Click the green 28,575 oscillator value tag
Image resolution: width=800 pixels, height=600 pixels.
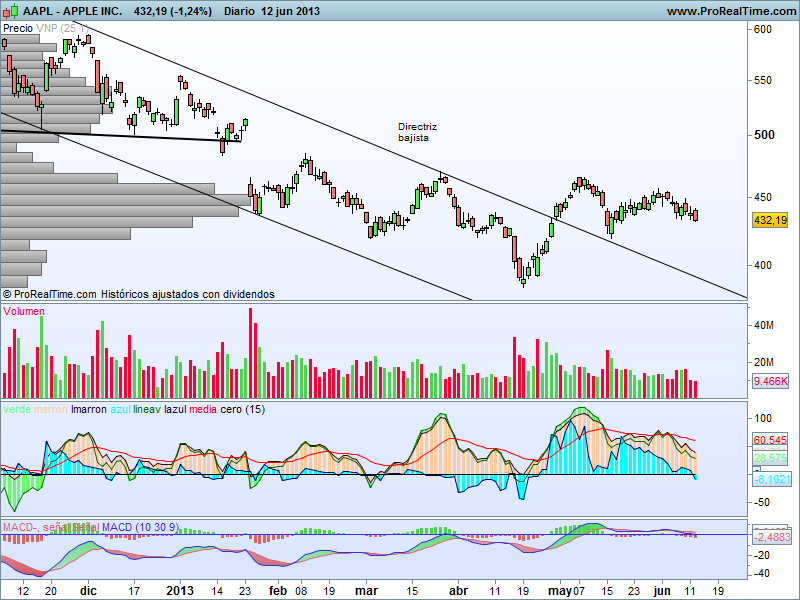[770, 458]
